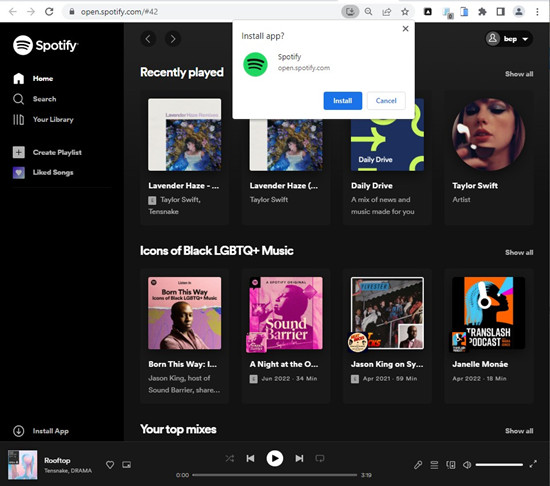This screenshot has height=486, width=550.
Task: Show all Your top mixes
Action: 519,431
